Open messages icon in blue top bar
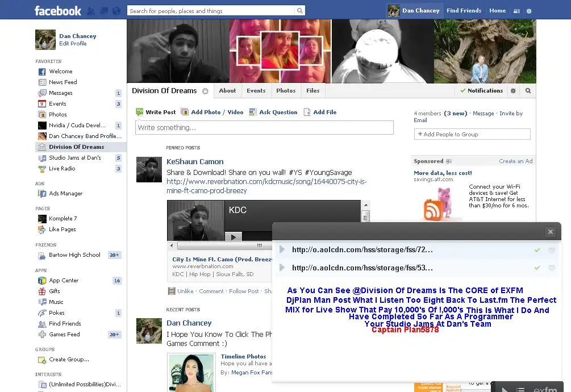This screenshot has width=571, height=392. 104,11
